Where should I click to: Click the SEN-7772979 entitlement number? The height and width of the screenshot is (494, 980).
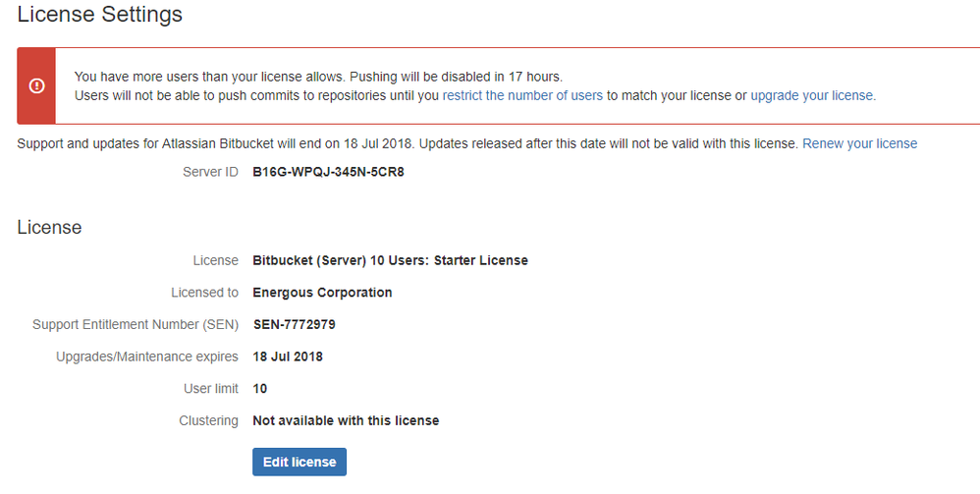click(294, 324)
